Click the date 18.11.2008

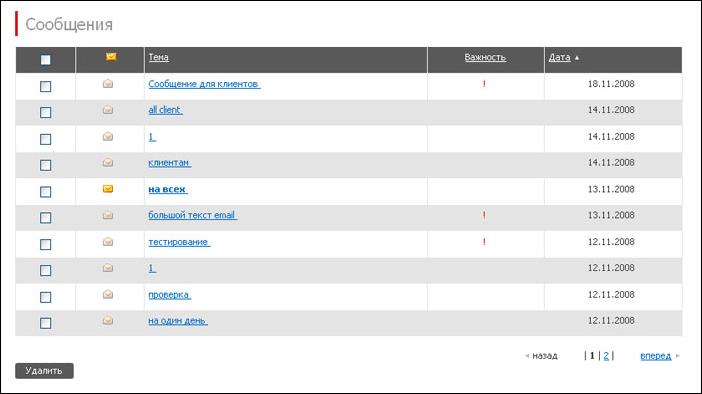point(611,84)
